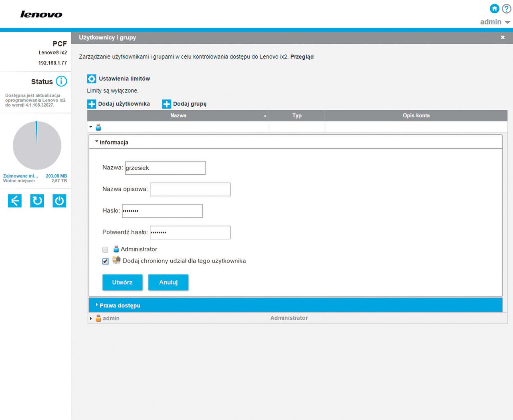Viewport: 513px width, 420px height.
Task: Click the software update available message
Action: point(35,100)
